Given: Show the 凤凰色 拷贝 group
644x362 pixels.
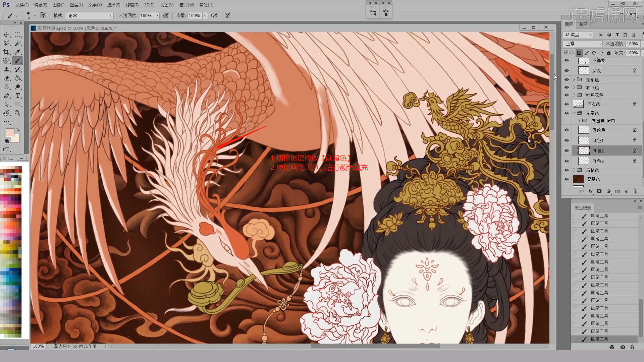Looking at the screenshot, I should [567, 121].
